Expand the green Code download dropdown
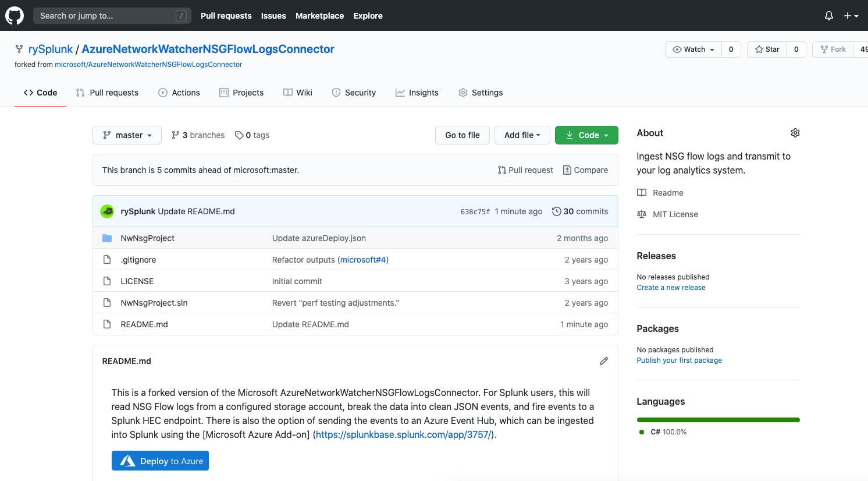 pyautogui.click(x=586, y=135)
